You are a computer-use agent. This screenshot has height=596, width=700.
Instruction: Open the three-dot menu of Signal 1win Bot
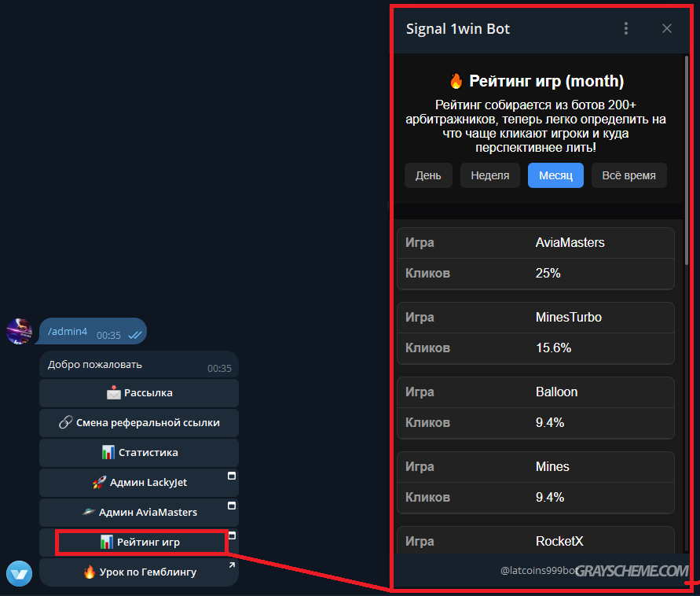626,28
